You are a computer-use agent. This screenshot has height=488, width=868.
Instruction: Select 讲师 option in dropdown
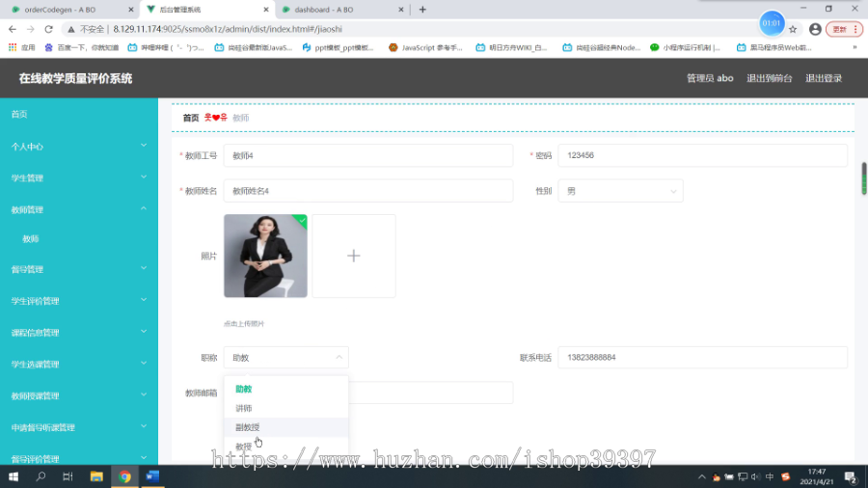coord(286,408)
